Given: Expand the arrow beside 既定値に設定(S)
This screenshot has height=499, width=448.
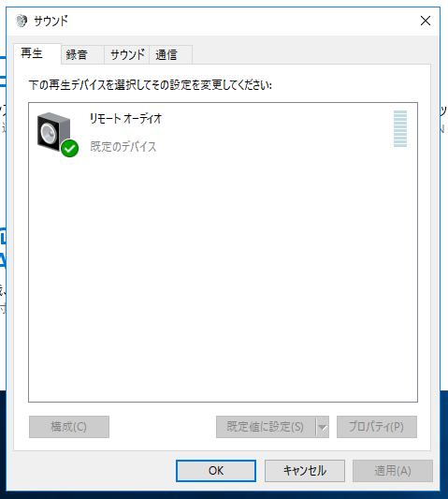Looking at the screenshot, I should pos(323,427).
